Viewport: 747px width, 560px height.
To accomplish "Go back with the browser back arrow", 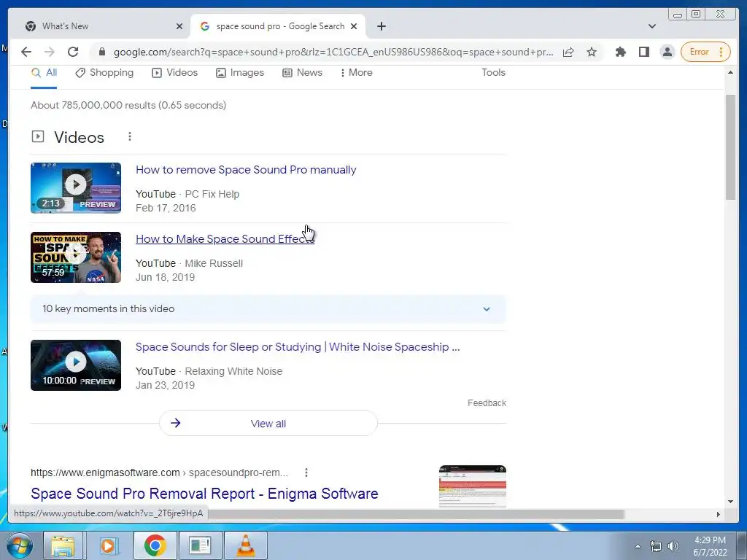I will point(26,52).
